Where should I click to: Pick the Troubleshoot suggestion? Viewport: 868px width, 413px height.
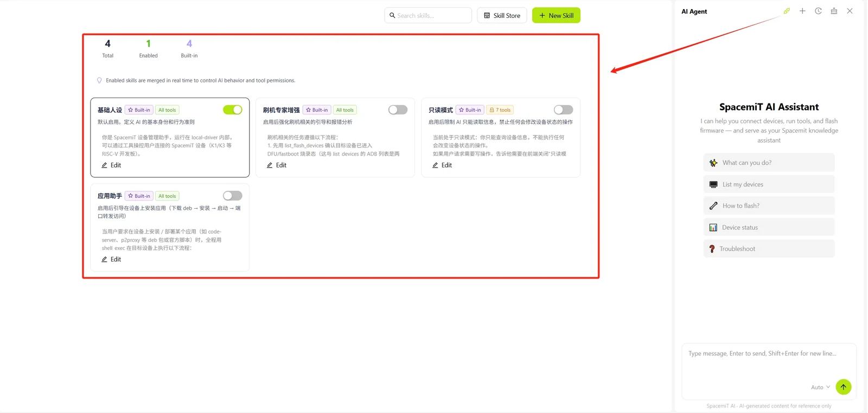click(x=769, y=249)
